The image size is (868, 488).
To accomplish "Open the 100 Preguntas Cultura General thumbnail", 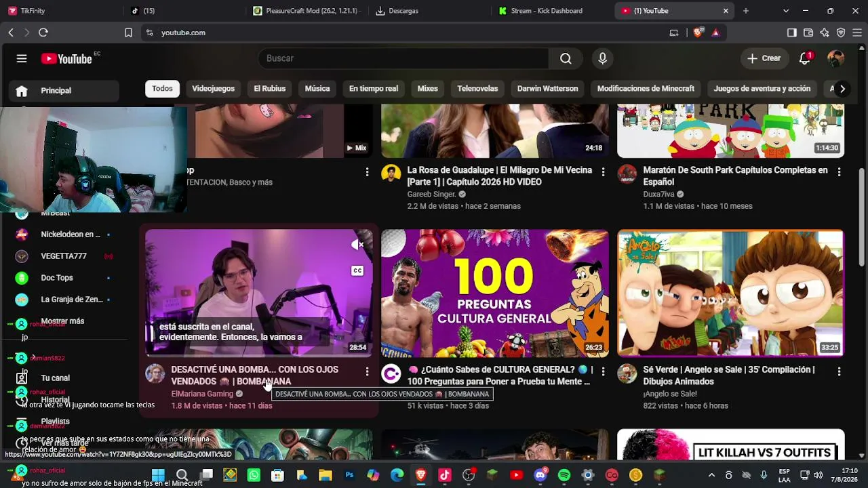I will click(495, 293).
